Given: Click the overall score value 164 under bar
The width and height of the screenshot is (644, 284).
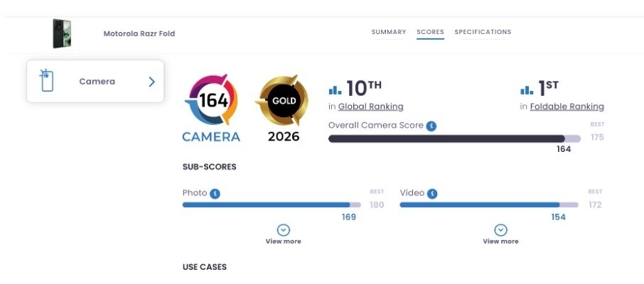Looking at the screenshot, I should [x=564, y=149].
